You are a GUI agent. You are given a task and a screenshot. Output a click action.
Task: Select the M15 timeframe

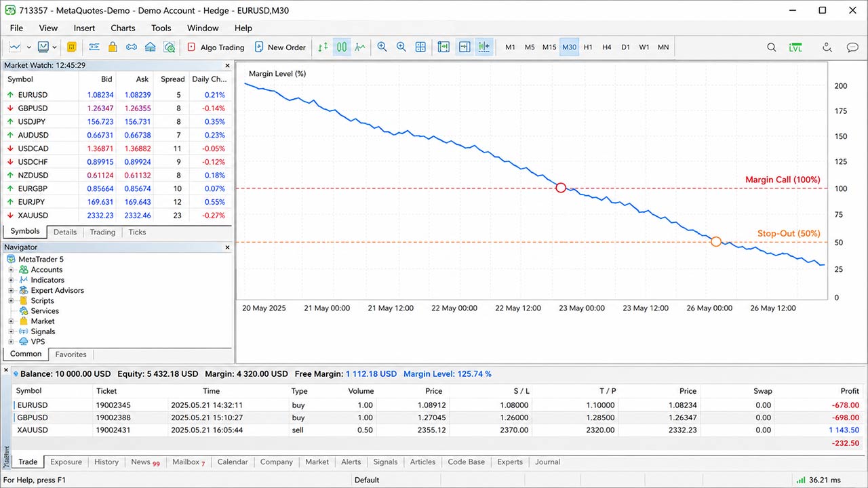point(549,47)
